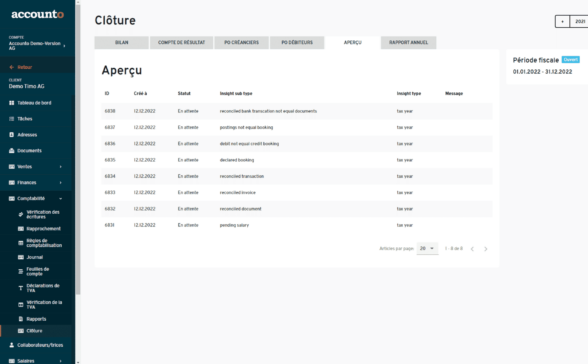Viewport: 588px width, 364px height.
Task: Click the Rapprochement icon
Action: click(x=21, y=229)
